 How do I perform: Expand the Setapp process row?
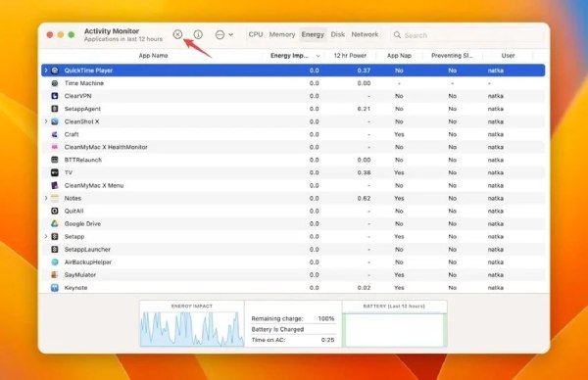point(46,236)
